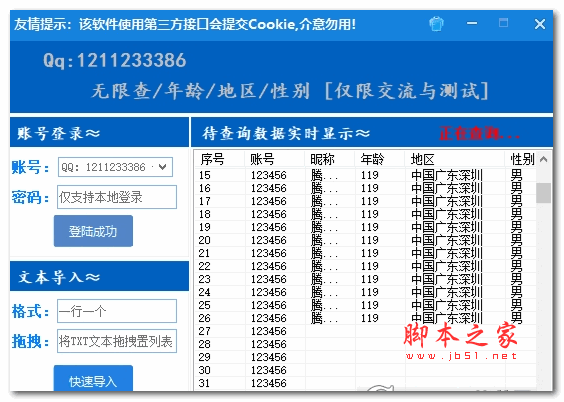Select row with 序号 26
The image size is (564, 402).
point(365,318)
